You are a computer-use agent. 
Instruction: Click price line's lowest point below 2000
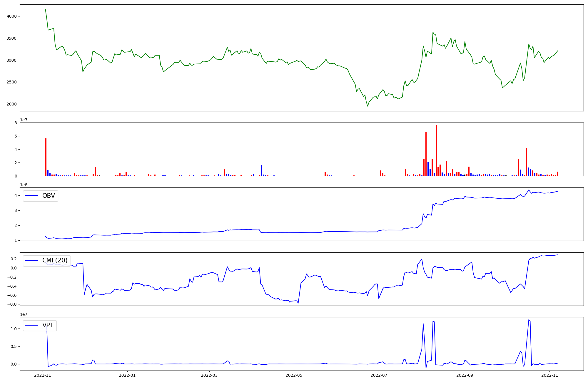click(x=367, y=106)
